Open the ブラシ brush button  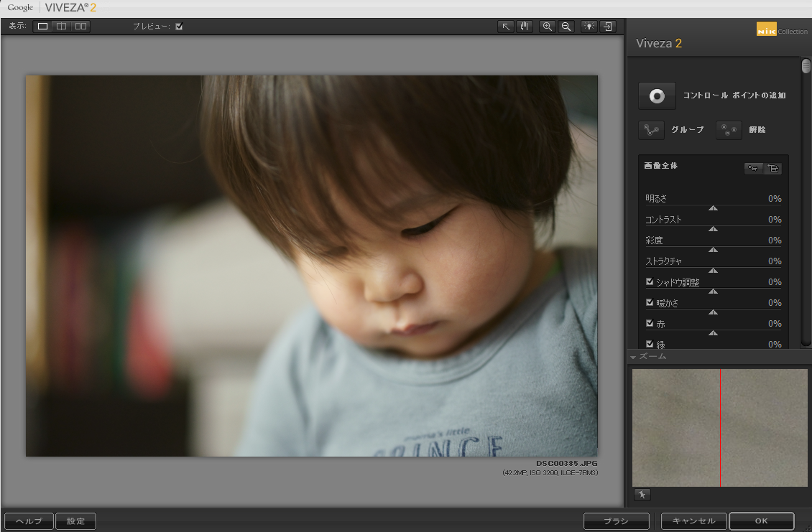pyautogui.click(x=617, y=521)
